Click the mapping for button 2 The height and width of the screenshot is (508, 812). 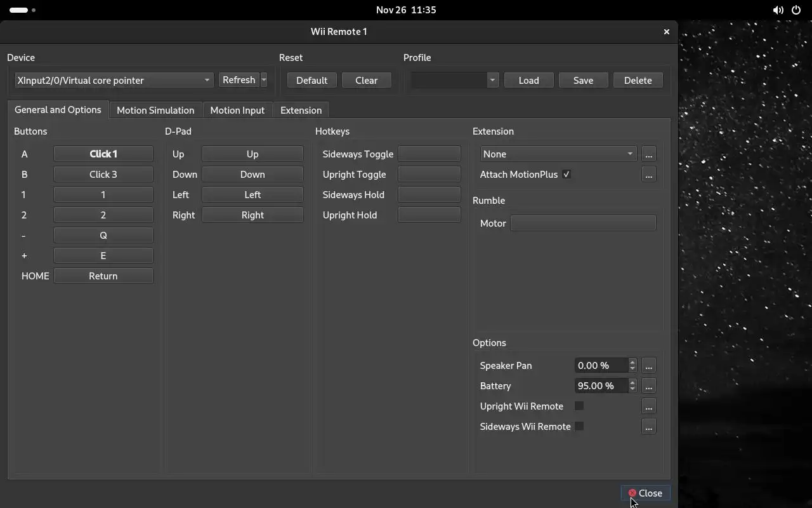(103, 215)
